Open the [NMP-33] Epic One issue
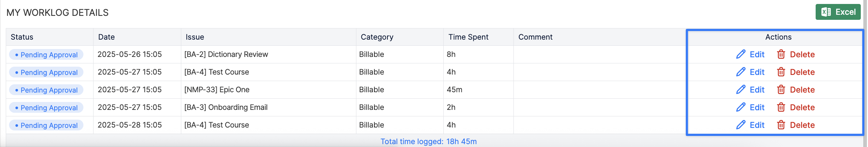This screenshot has width=868, height=147. coord(217,90)
